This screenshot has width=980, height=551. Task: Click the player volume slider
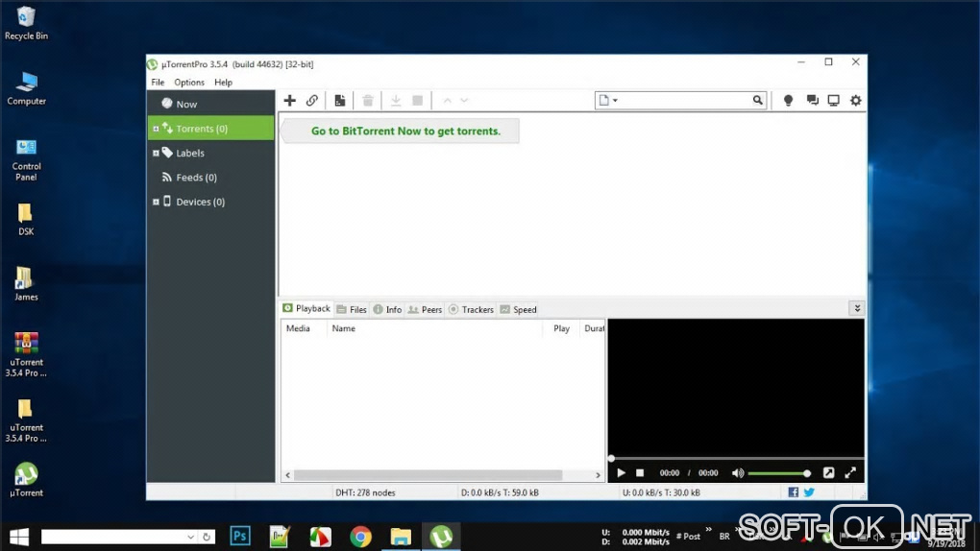click(779, 473)
